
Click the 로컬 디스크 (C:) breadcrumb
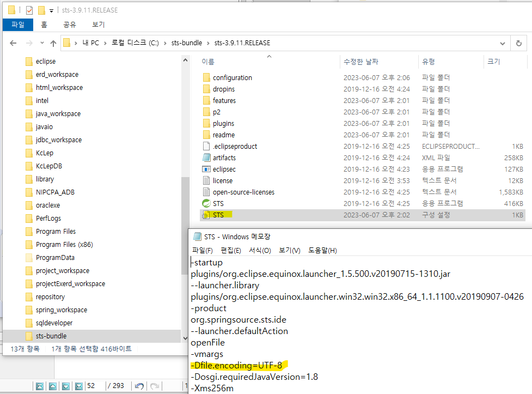pos(135,43)
